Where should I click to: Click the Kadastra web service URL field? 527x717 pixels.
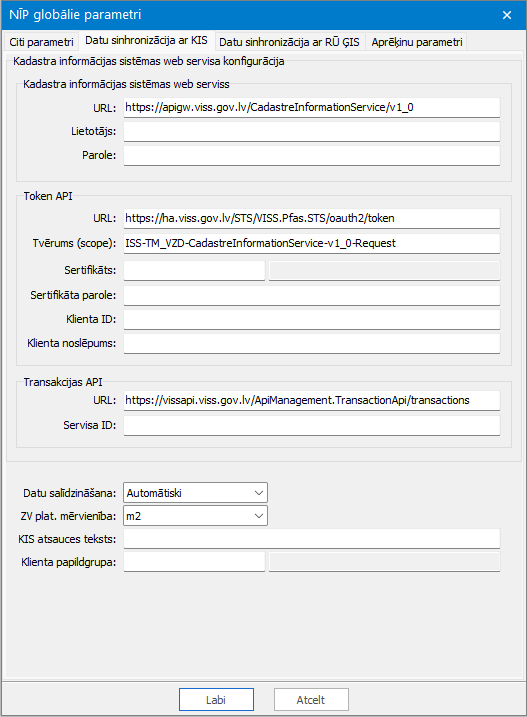(312, 107)
